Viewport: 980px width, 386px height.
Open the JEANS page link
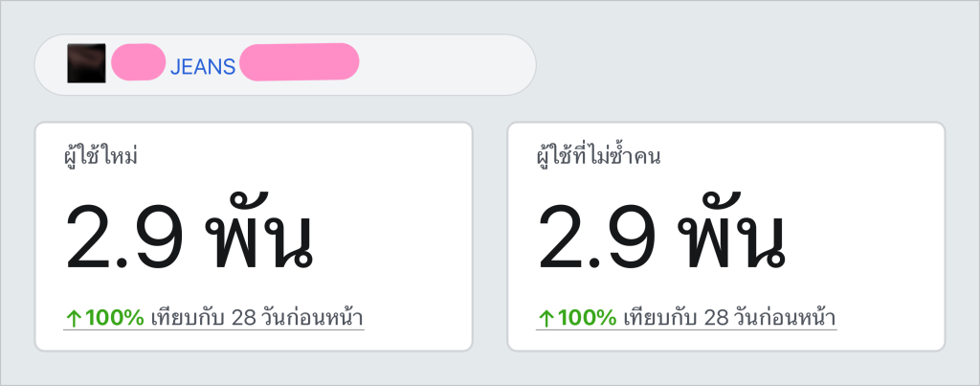(x=203, y=67)
